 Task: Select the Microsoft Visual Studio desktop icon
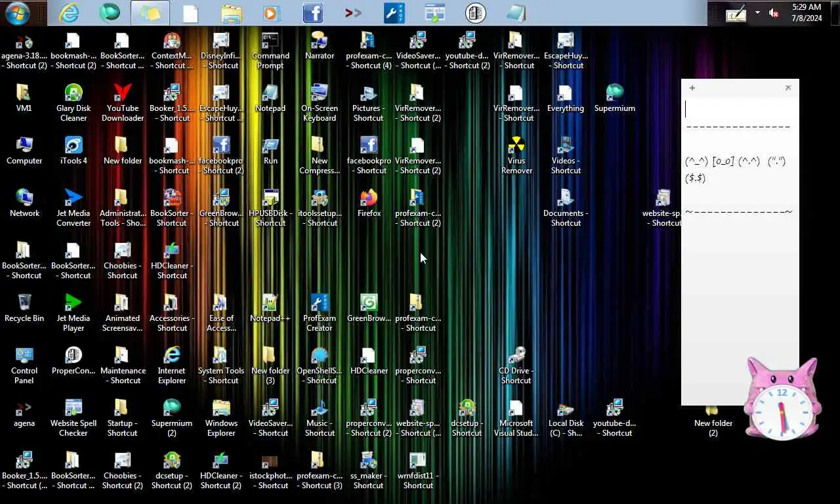(516, 418)
